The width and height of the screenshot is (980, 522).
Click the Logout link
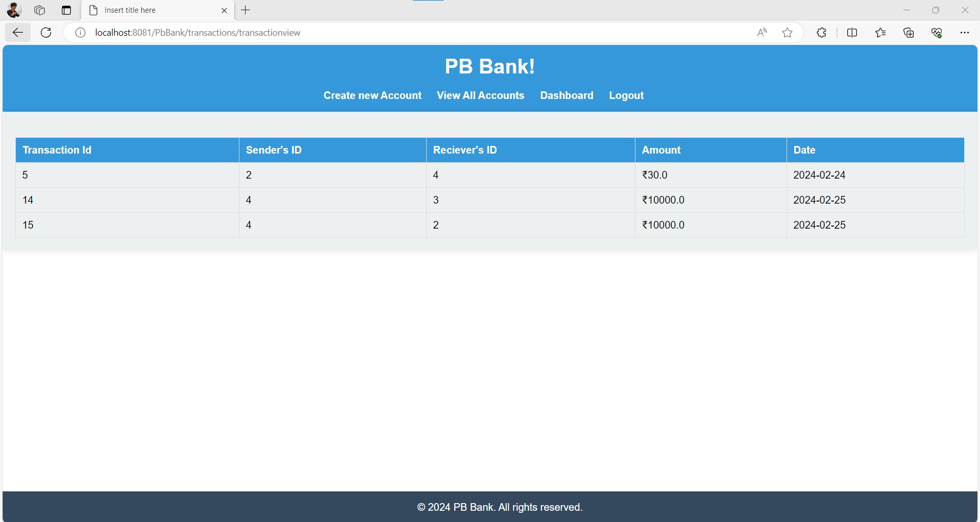coord(626,95)
